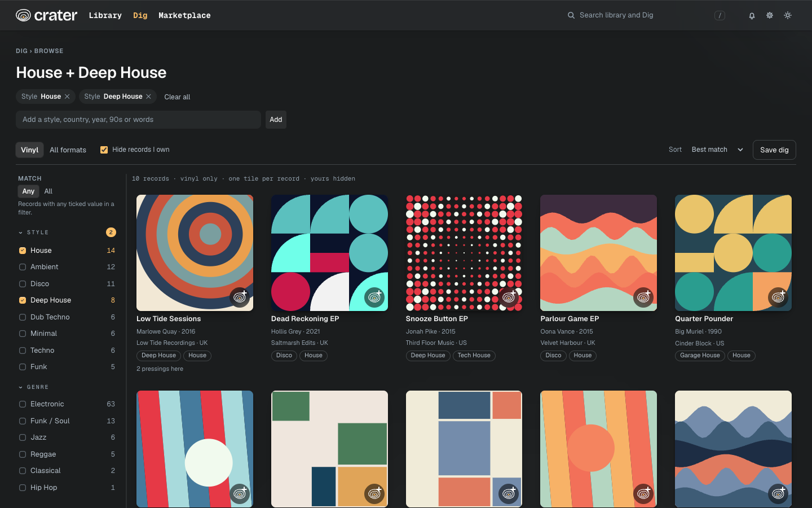
Task: Open Low Tide Sessions cover art
Action: coord(195,253)
